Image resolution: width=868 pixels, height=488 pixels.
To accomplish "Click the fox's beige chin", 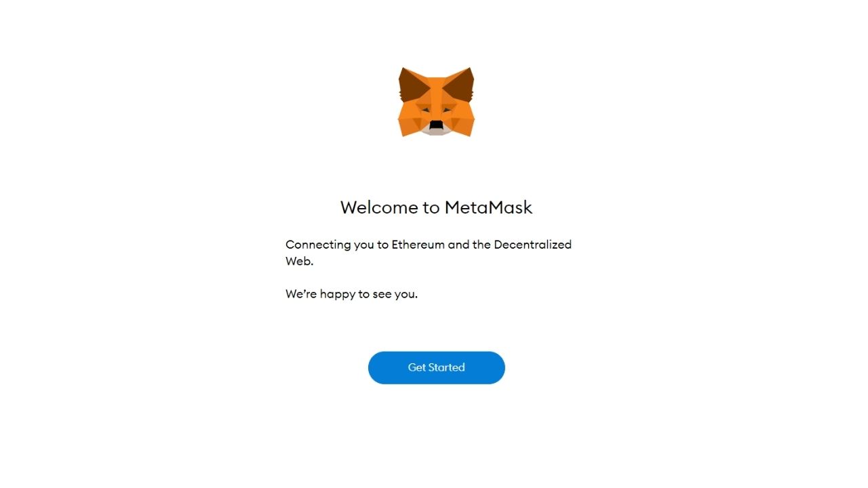I will 436,132.
